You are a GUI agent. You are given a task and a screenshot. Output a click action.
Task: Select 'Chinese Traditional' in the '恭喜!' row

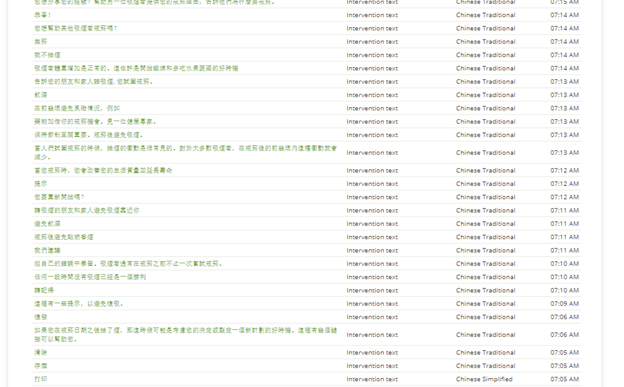pos(486,15)
